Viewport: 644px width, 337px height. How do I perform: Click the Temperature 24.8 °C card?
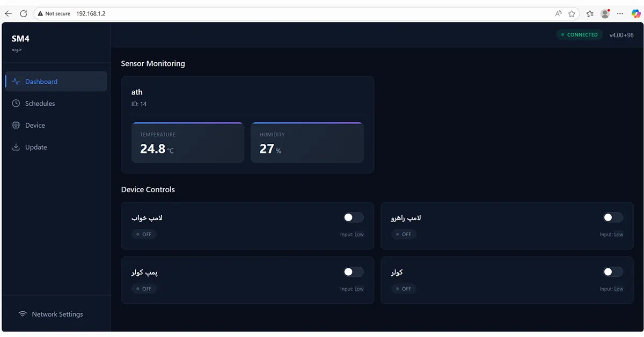pos(187,143)
